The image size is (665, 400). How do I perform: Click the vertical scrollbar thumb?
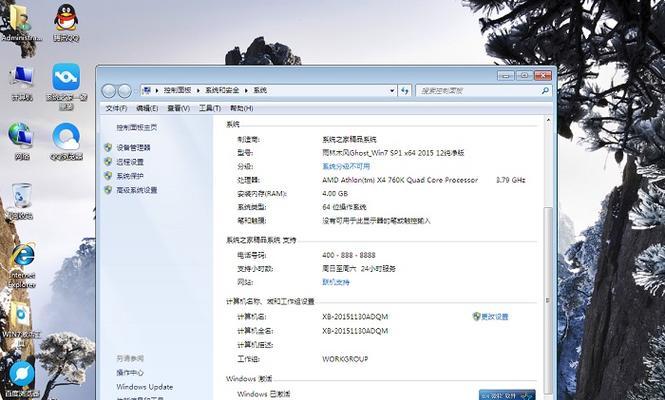(548, 301)
